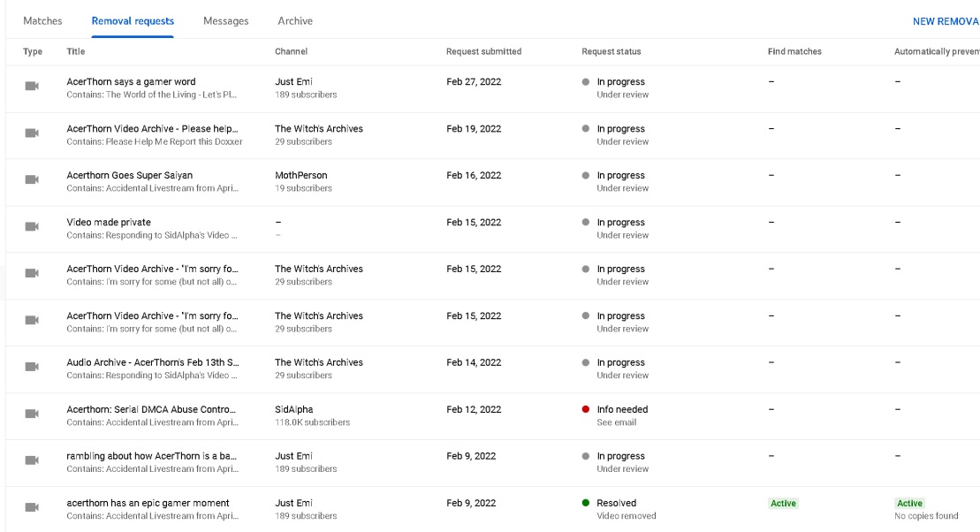Click Just Emi channel in Feb 27 row
Image resolution: width=980 pixels, height=532 pixels.
click(293, 82)
